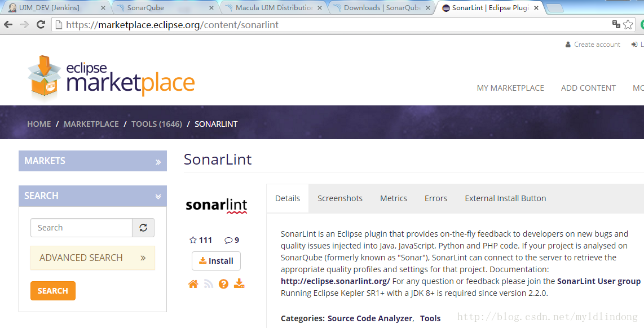Open the translate page icon in address bar
The height and width of the screenshot is (328, 644).
(x=616, y=24)
